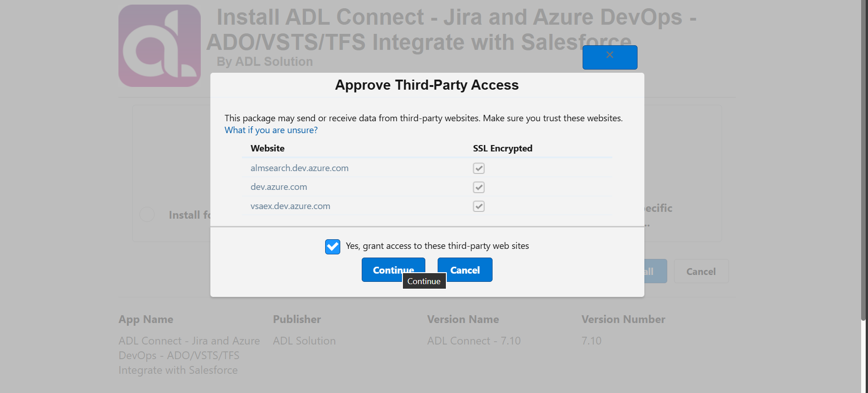Click the Website column header
868x393 pixels.
tap(268, 148)
